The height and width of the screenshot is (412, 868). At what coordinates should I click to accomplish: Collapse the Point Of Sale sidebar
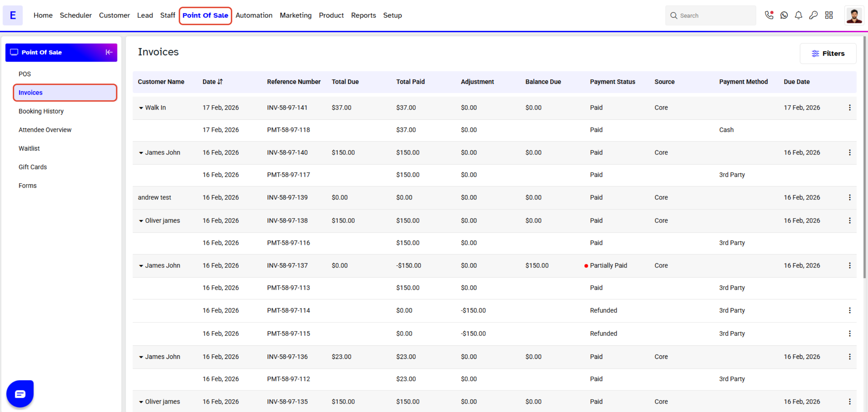pos(109,52)
